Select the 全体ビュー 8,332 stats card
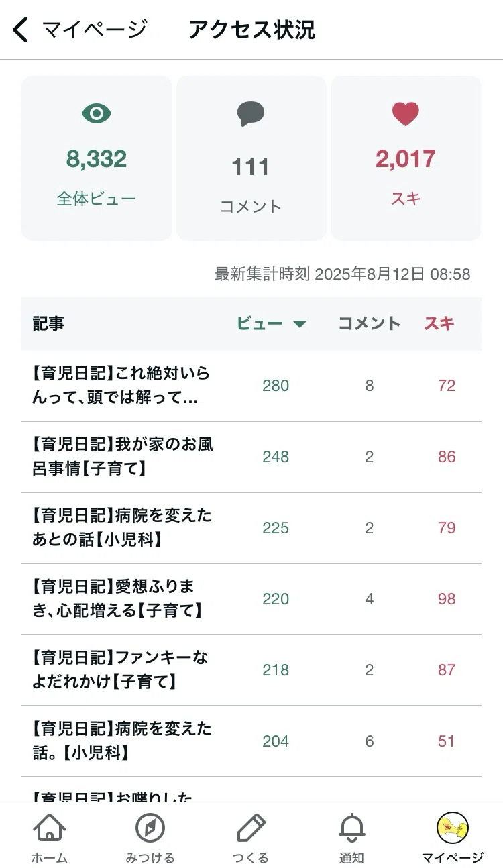Viewport: 503px width, 868px height. click(x=97, y=158)
